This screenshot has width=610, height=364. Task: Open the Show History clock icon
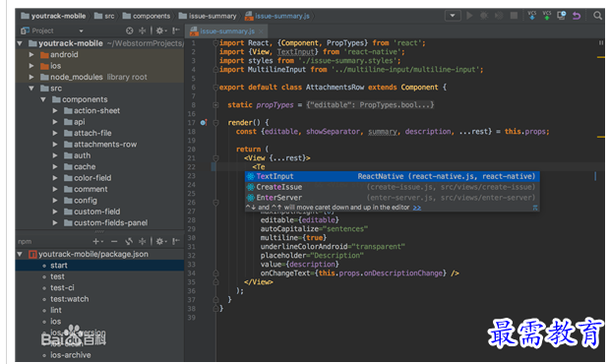pyautogui.click(x=562, y=16)
